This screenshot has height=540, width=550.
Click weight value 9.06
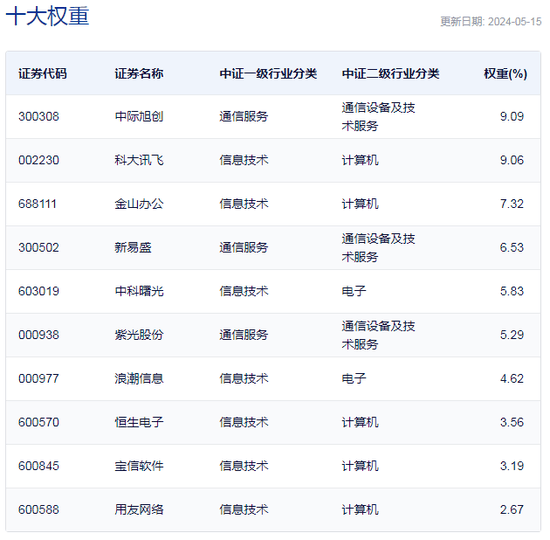512,160
